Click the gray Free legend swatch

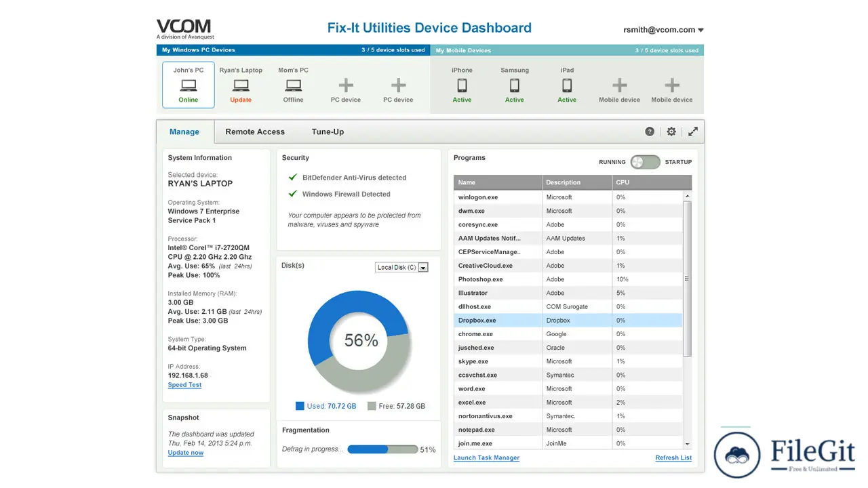pos(372,406)
